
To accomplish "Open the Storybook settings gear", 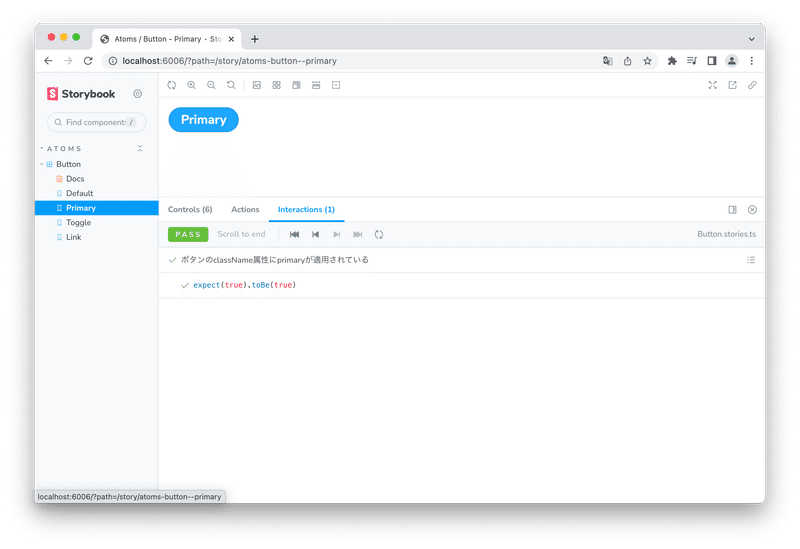I will point(137,94).
